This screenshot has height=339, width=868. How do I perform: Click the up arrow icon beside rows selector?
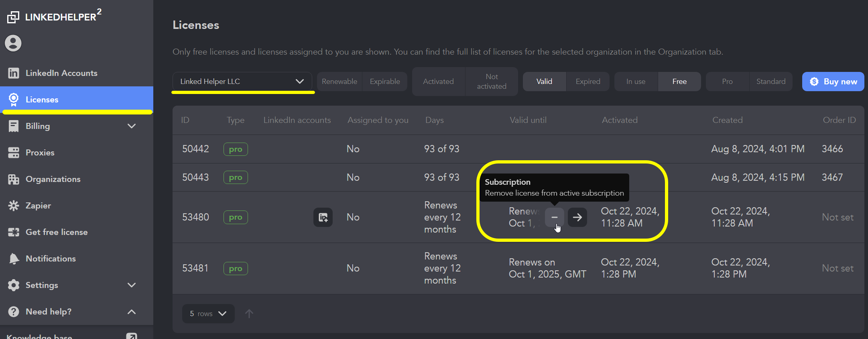point(249,314)
